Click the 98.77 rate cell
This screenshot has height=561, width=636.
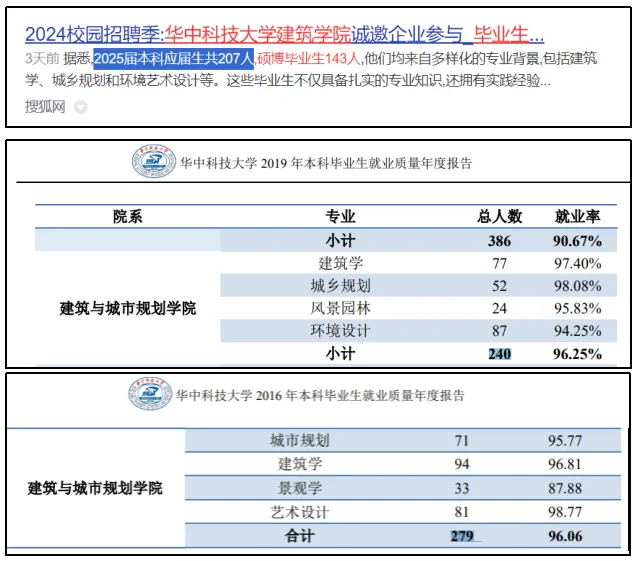point(565,512)
